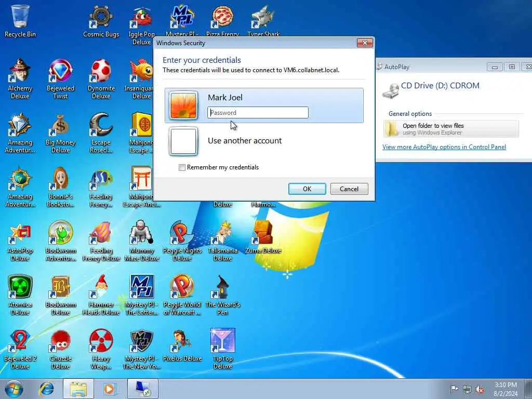Open the Windows Start menu
532x399 pixels.
(x=14, y=389)
